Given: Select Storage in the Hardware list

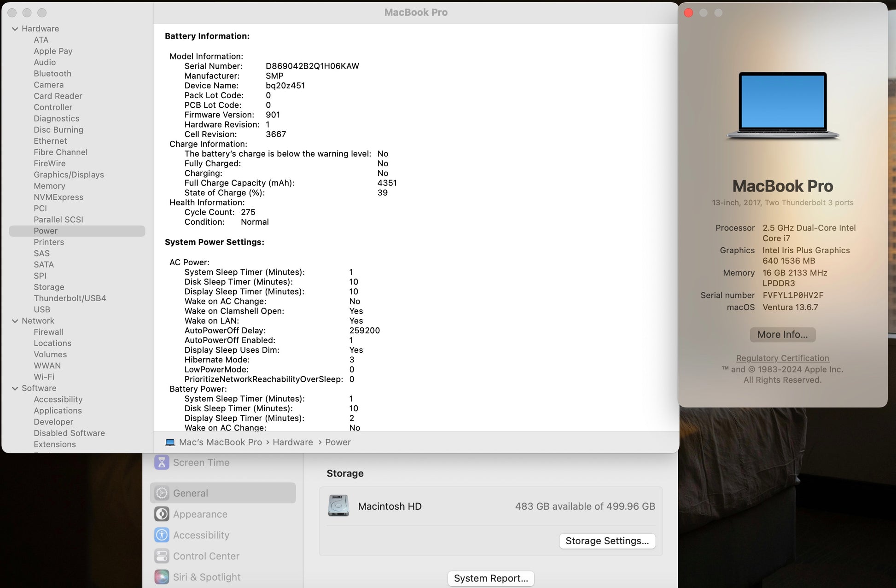Looking at the screenshot, I should (49, 287).
